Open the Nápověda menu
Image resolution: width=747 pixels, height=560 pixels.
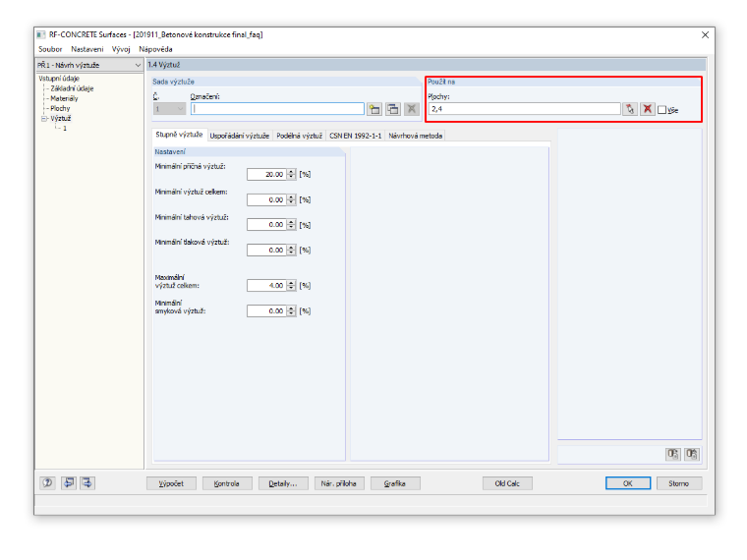click(x=155, y=49)
